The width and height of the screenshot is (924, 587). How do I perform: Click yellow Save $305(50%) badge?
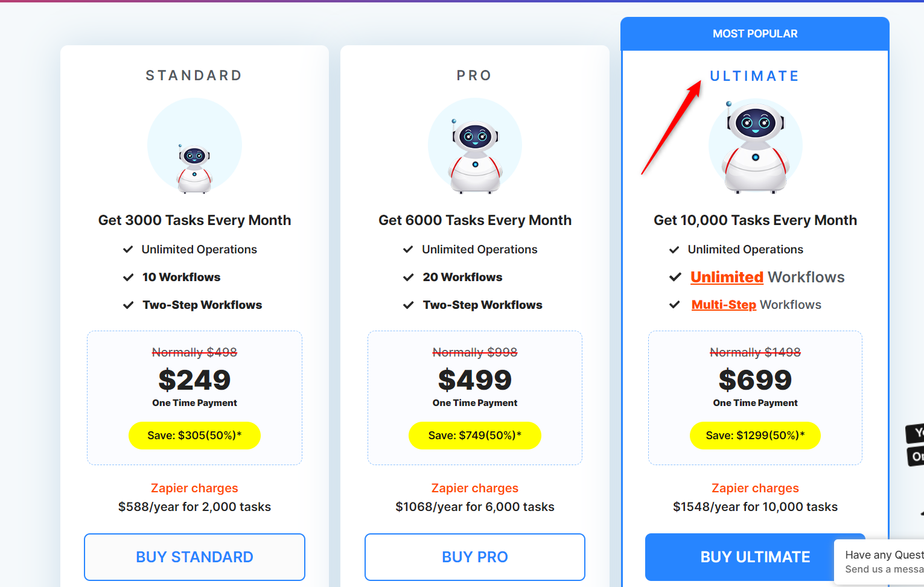pyautogui.click(x=194, y=436)
